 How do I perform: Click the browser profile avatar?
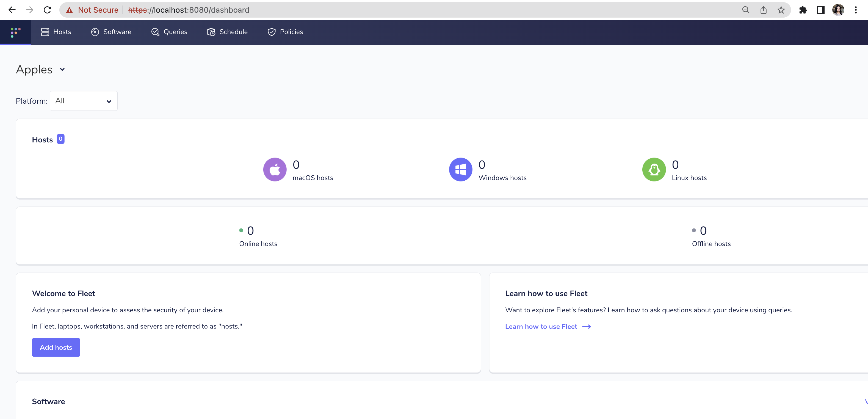coord(839,10)
